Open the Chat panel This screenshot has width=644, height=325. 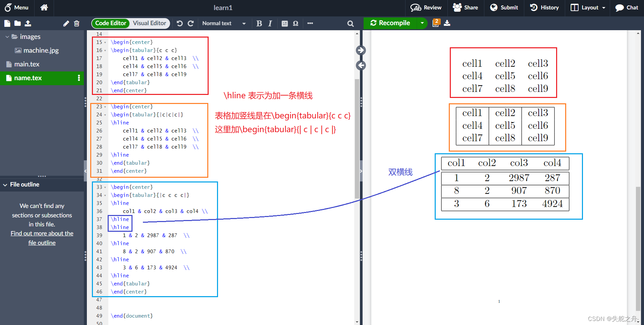pos(627,7)
